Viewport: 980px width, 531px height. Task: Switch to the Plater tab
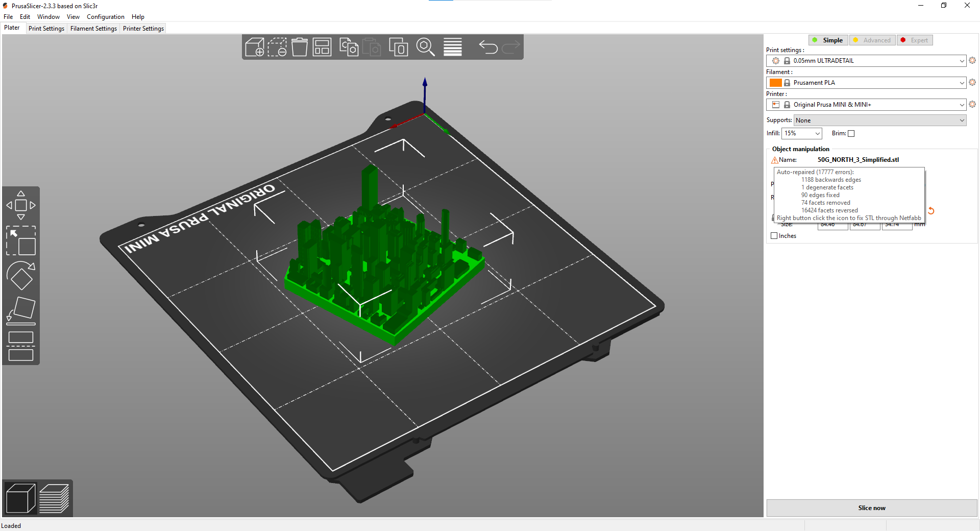[12, 28]
